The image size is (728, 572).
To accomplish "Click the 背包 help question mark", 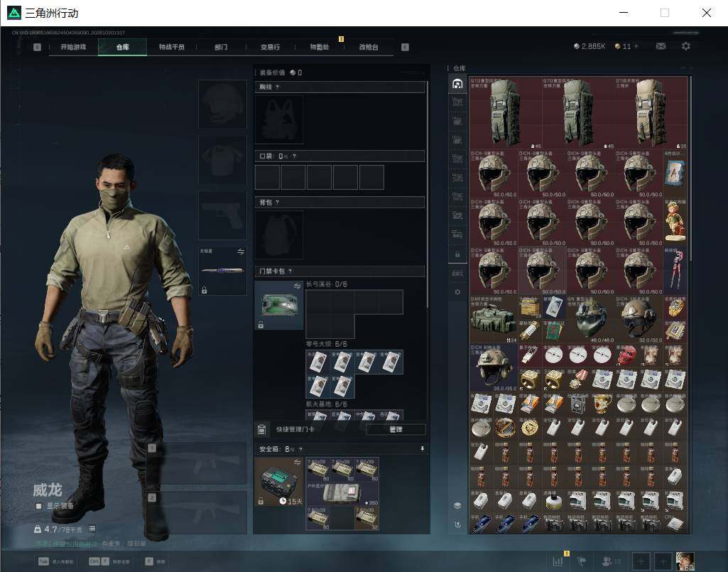I will 277,202.
